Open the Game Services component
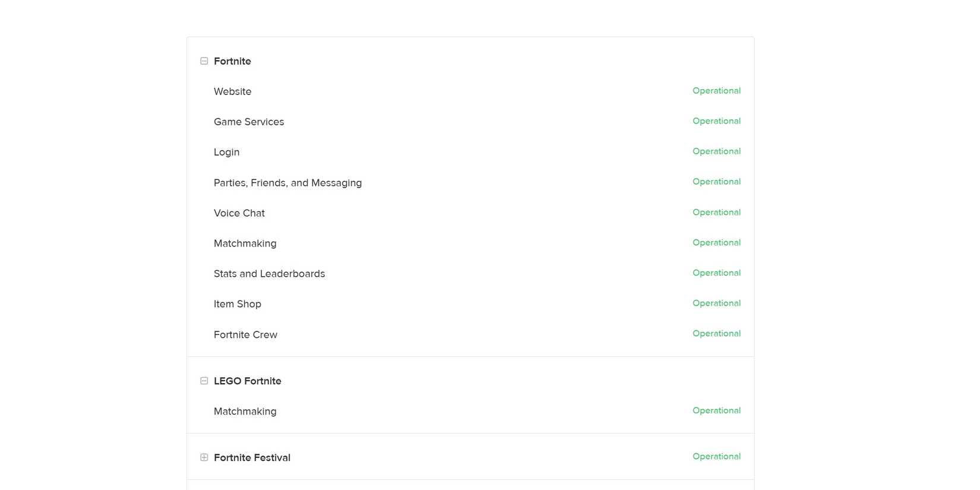Viewport: 980px width, 490px height. (249, 122)
